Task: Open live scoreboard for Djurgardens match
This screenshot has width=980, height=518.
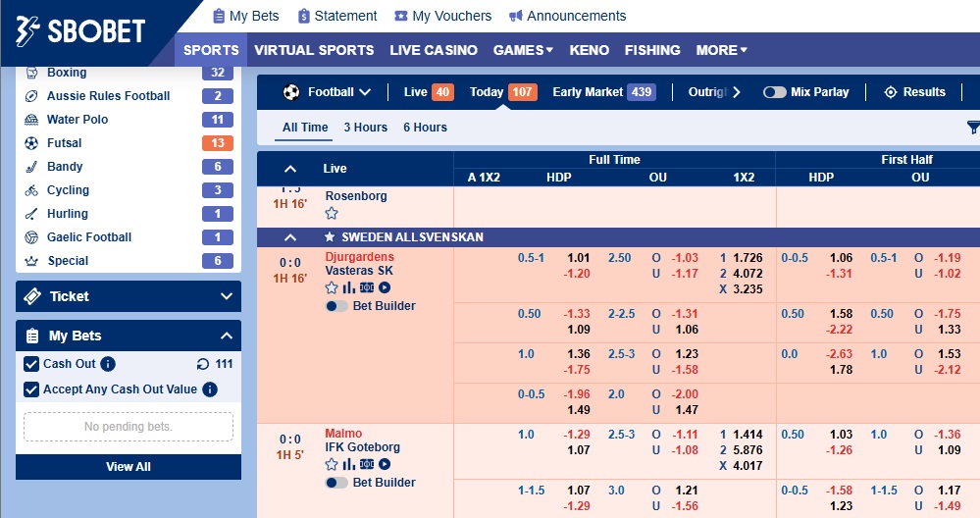Action: tap(367, 287)
